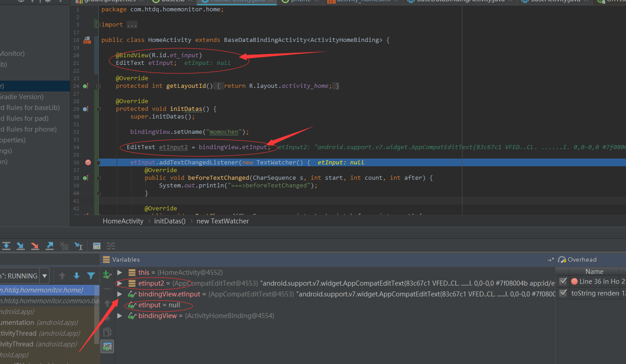Expand the etInput2 variable entry
The height and width of the screenshot is (364, 626).
[119, 283]
